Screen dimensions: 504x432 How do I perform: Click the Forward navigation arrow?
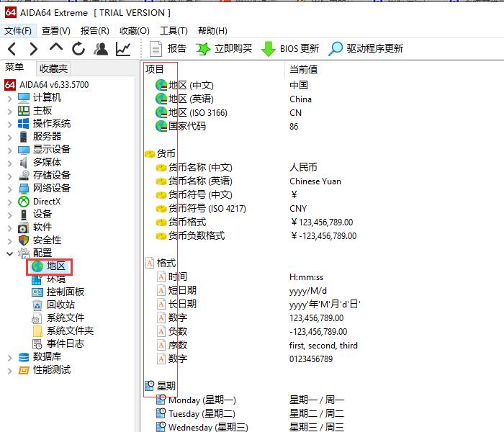(33, 49)
